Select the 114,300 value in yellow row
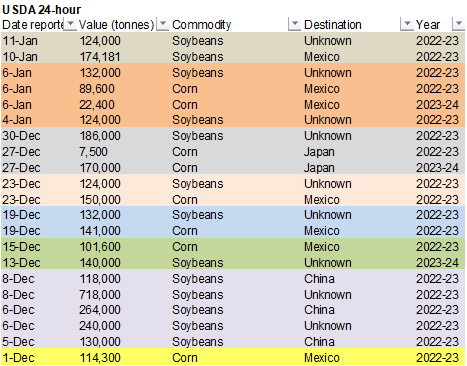 tap(100, 358)
